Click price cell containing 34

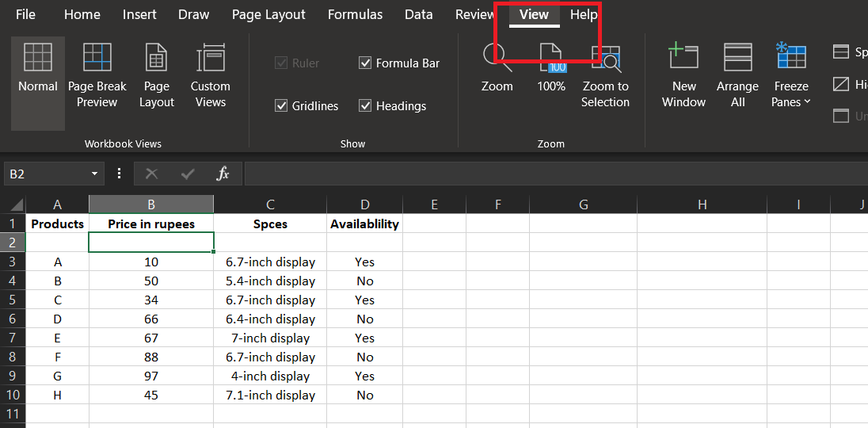151,300
